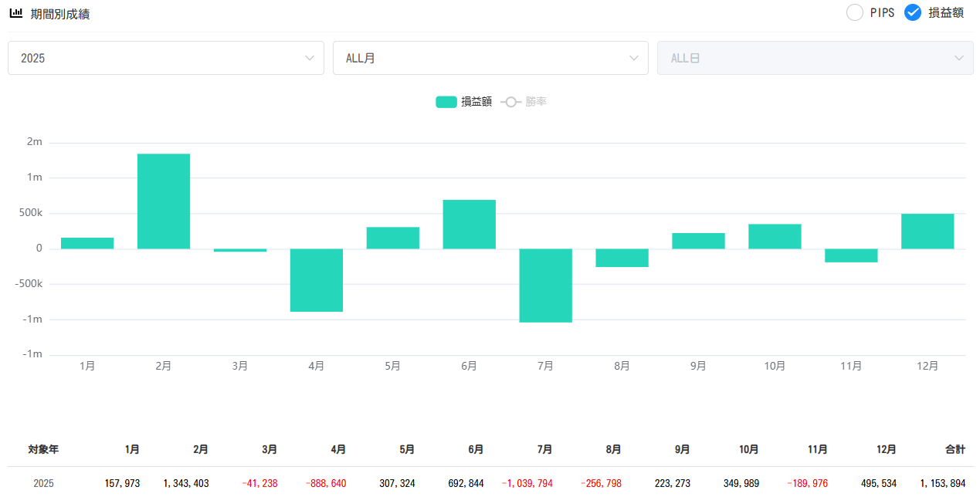Click the red -189,976 November value
This screenshot has height=497, width=980.
pos(807,484)
